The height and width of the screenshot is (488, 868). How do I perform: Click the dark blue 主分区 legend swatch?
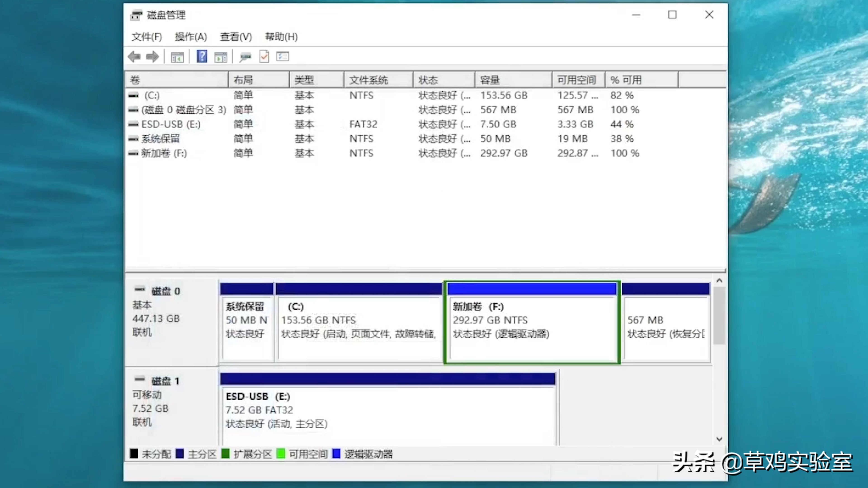click(x=180, y=454)
